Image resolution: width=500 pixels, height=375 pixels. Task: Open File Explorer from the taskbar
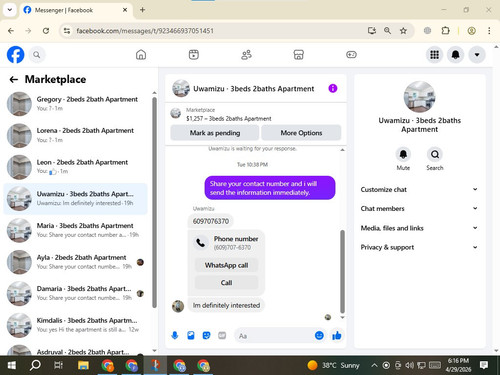point(83,365)
